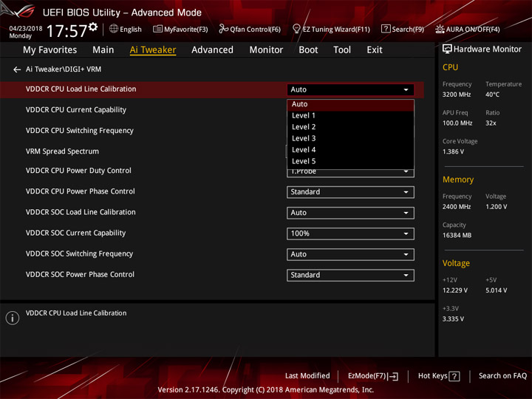
Task: Switch to Main tab
Action: coord(103,50)
